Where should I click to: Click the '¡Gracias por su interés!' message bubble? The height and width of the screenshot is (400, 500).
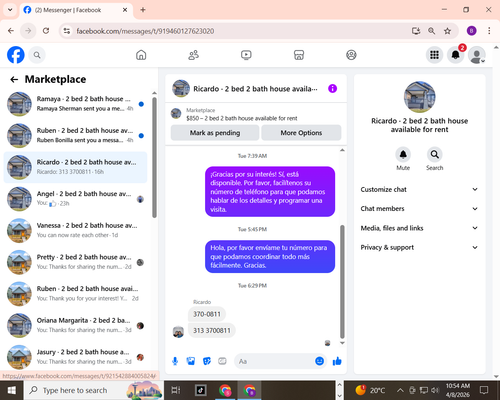click(270, 192)
